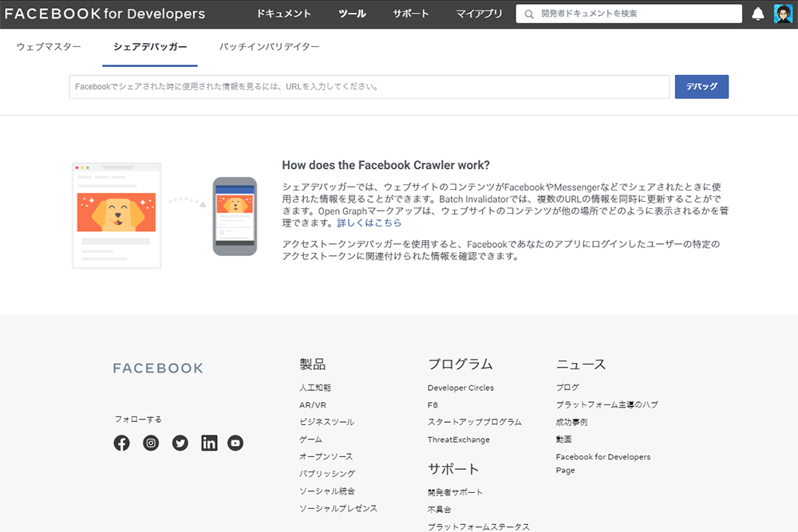Open the スタートアッププログラム link
The width and height of the screenshot is (798, 532).
point(474,422)
